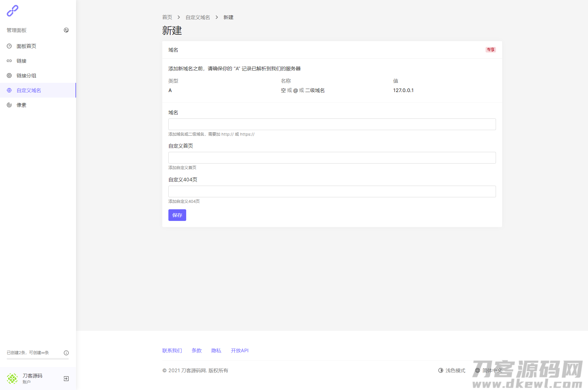This screenshot has width=588, height=390.
Task: Click the 刀客源码 user avatar
Action: [12, 379]
